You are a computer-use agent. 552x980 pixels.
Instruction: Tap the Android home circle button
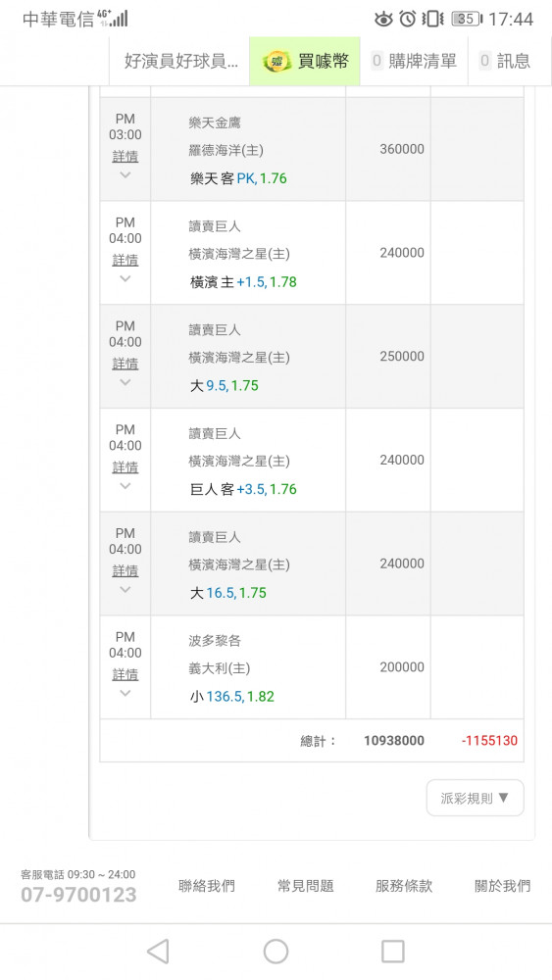(x=276, y=952)
